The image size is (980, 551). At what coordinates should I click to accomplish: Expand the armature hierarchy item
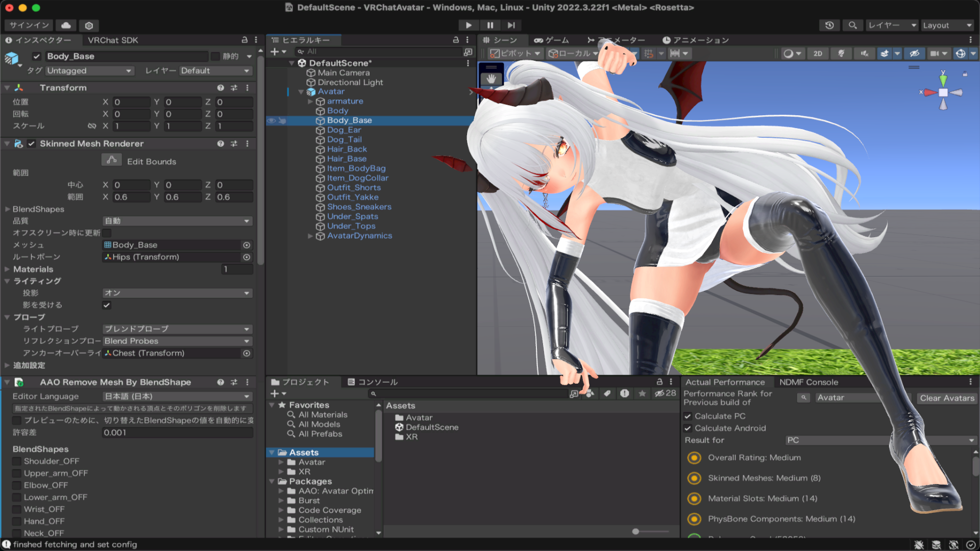[310, 101]
